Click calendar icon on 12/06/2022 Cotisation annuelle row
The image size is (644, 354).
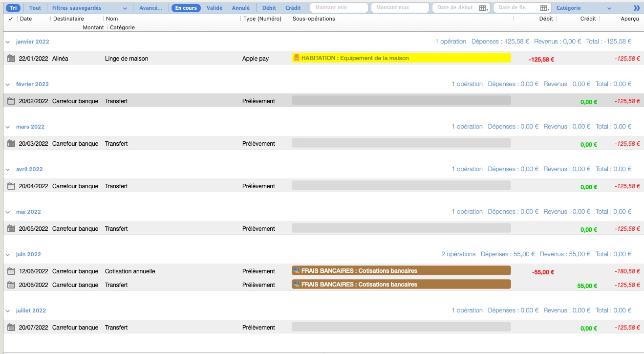click(11, 271)
